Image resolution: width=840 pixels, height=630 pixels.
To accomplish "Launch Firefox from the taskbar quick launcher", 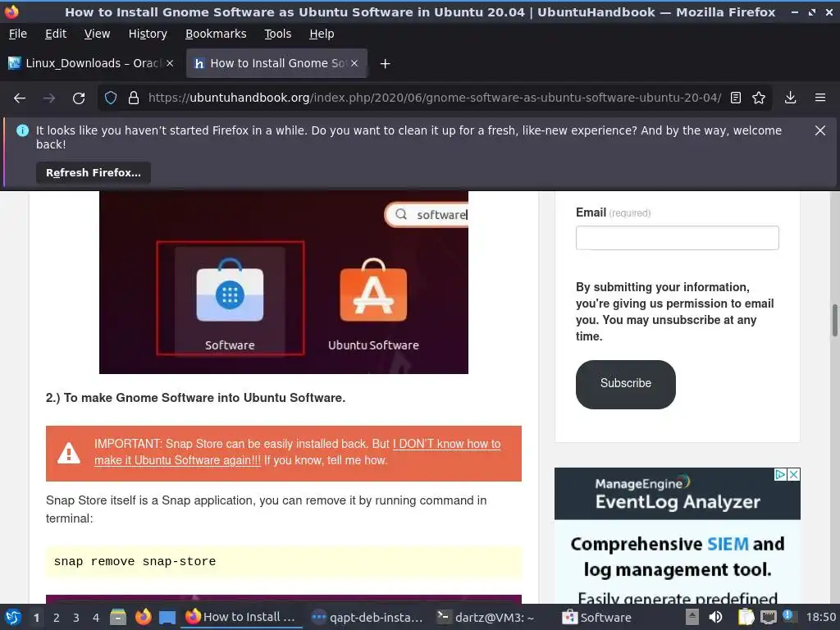I will tap(143, 617).
